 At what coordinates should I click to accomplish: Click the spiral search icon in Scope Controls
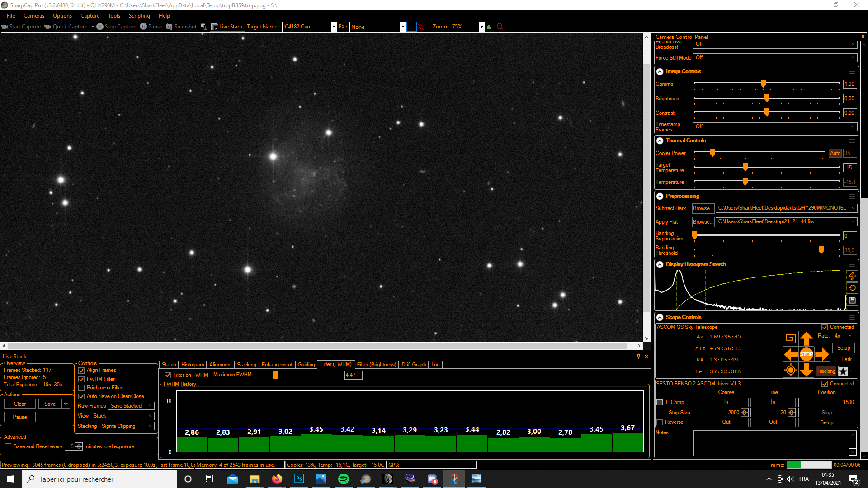tap(790, 338)
